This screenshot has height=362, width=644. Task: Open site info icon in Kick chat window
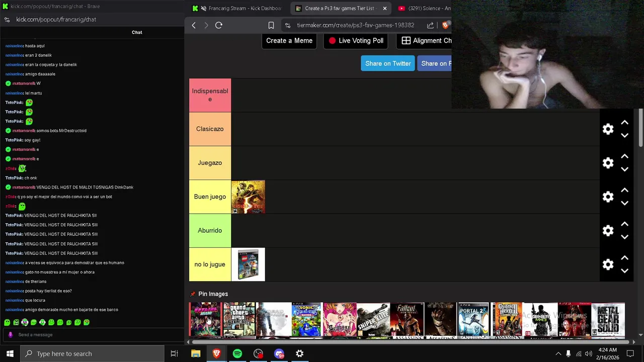7,20
